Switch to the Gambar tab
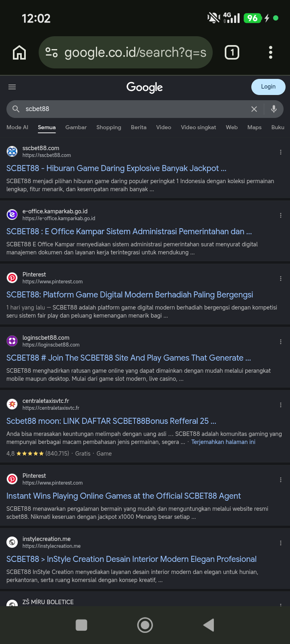Viewport: 290px width, 644px height. pyautogui.click(x=76, y=127)
